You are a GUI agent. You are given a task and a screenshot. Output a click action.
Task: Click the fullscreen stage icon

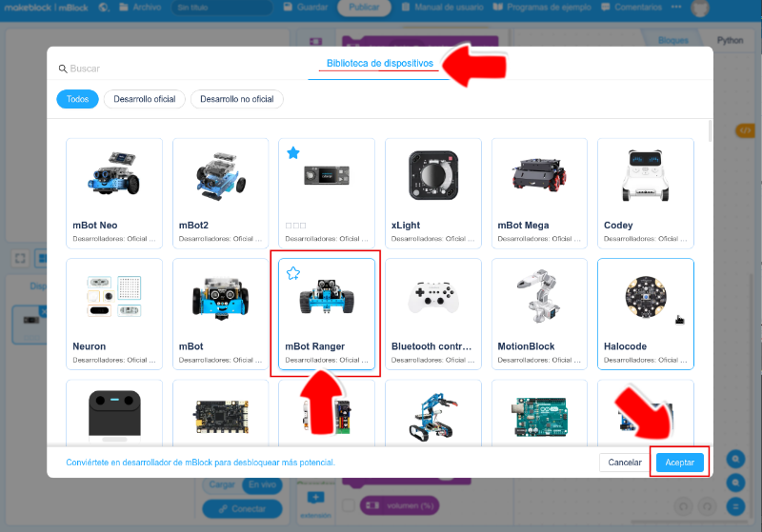click(x=20, y=258)
